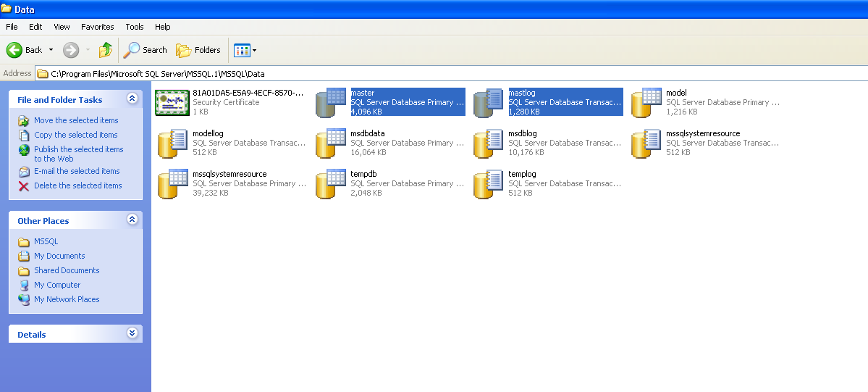
Task: Open the Tools menu
Action: pos(135,27)
